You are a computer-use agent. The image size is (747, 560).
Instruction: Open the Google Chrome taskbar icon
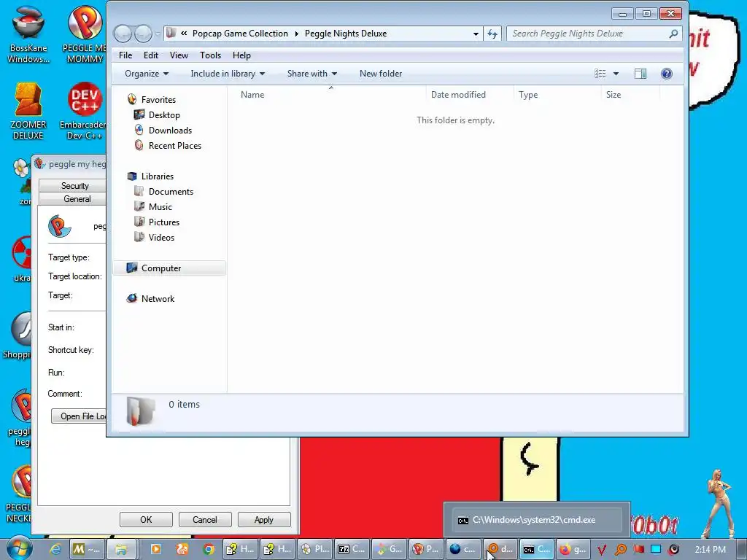tap(208, 549)
